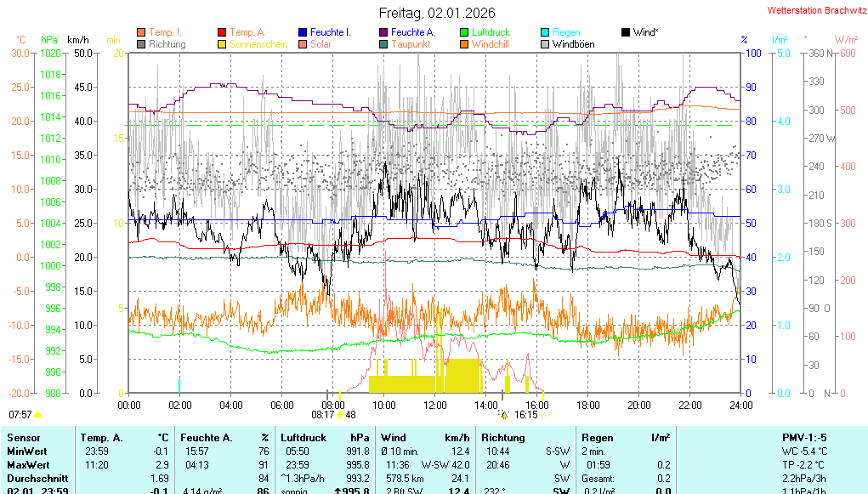This screenshot has width=868, height=494.
Task: Click the sunset icon beside 16:15
Action: (x=503, y=415)
